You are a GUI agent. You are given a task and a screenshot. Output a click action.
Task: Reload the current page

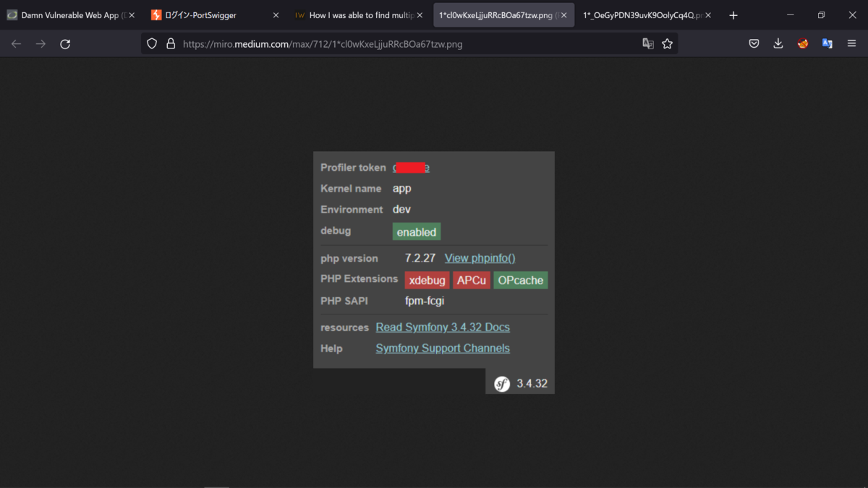(65, 43)
